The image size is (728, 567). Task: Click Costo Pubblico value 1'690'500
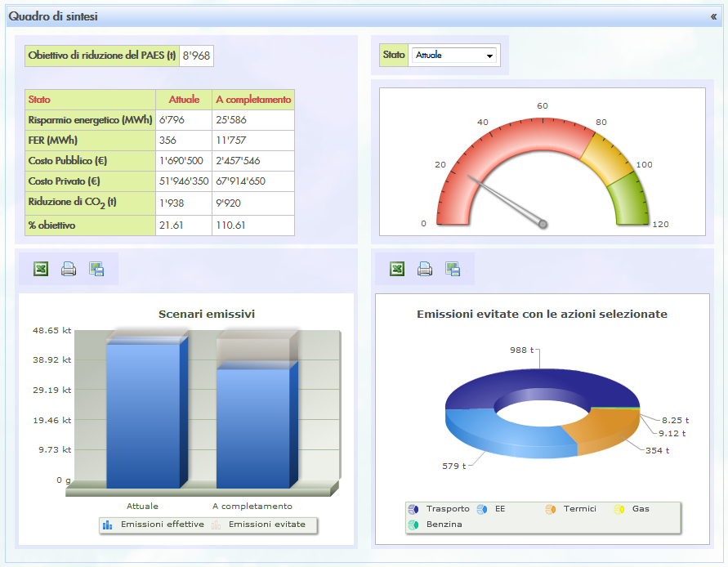tap(184, 161)
